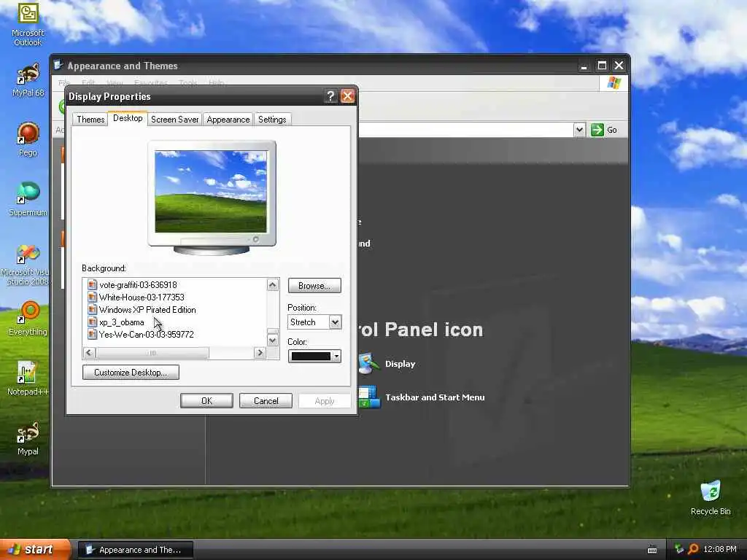The height and width of the screenshot is (560, 747).
Task: Click the Display control panel icon
Action: 368,364
